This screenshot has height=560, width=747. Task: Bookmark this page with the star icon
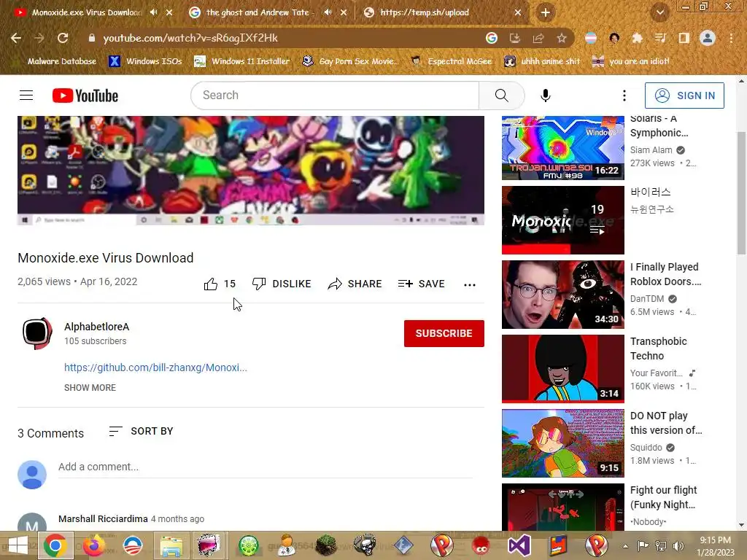[x=562, y=38]
